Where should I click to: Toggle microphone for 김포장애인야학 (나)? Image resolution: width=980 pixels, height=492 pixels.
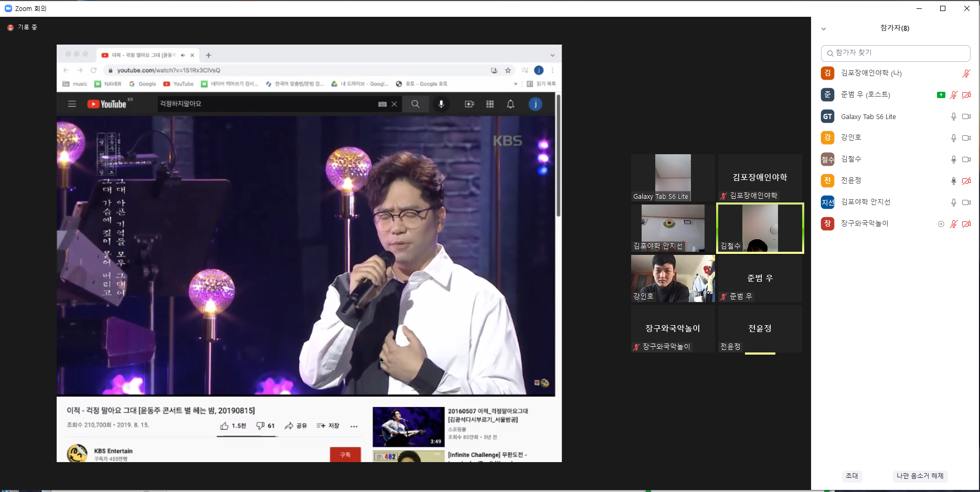click(966, 73)
